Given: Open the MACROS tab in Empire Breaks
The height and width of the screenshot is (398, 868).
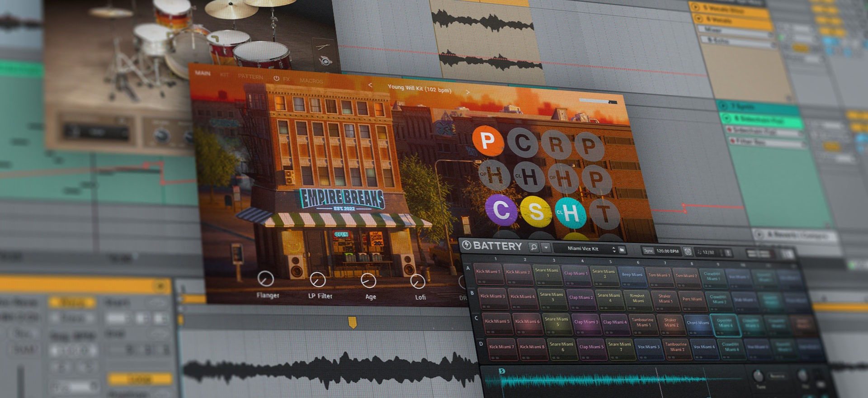Looking at the screenshot, I should [311, 81].
